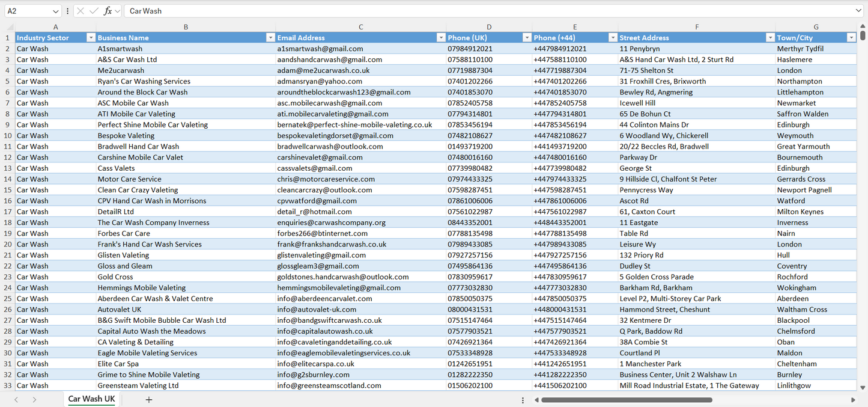Select the Leisure Wy address cell
Image resolution: width=868 pixels, height=407 pixels.
[697, 244]
